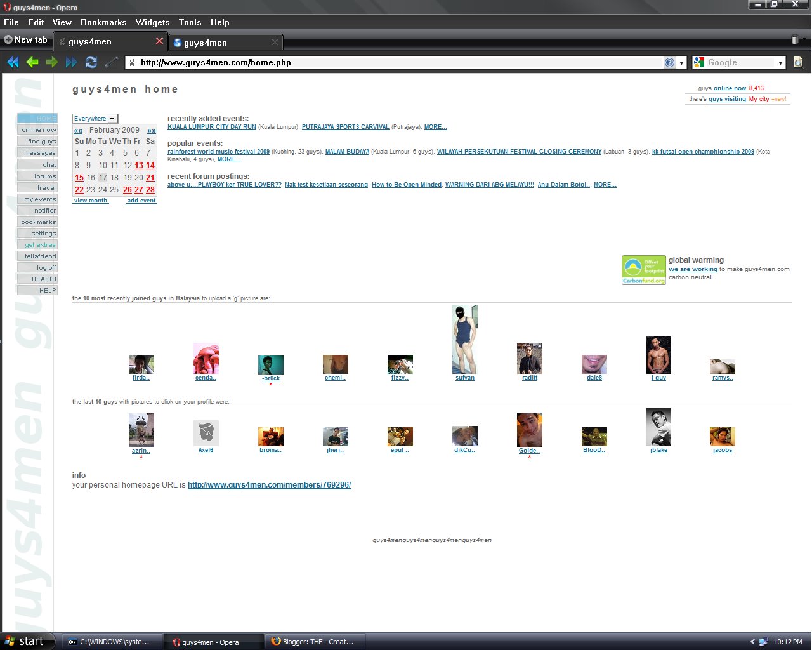The height and width of the screenshot is (650, 812).
Task: Click the 'log off' sidebar button
Action: [x=37, y=268]
